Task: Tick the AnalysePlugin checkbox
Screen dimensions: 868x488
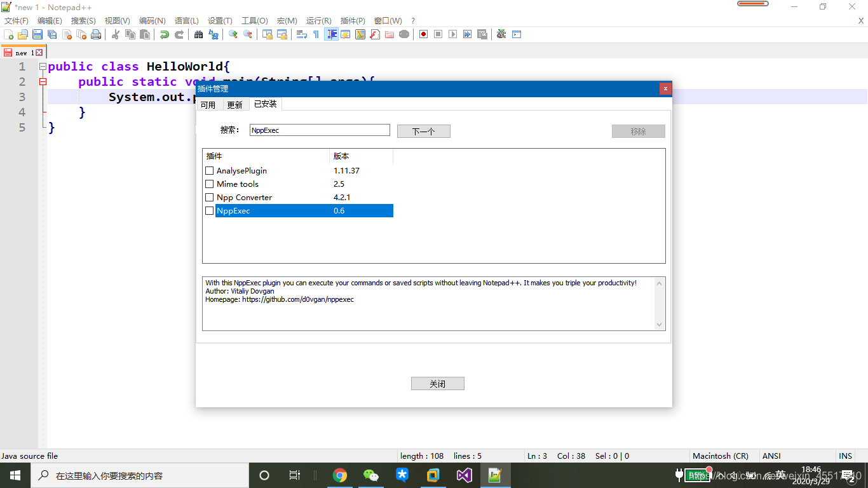Action: point(210,171)
